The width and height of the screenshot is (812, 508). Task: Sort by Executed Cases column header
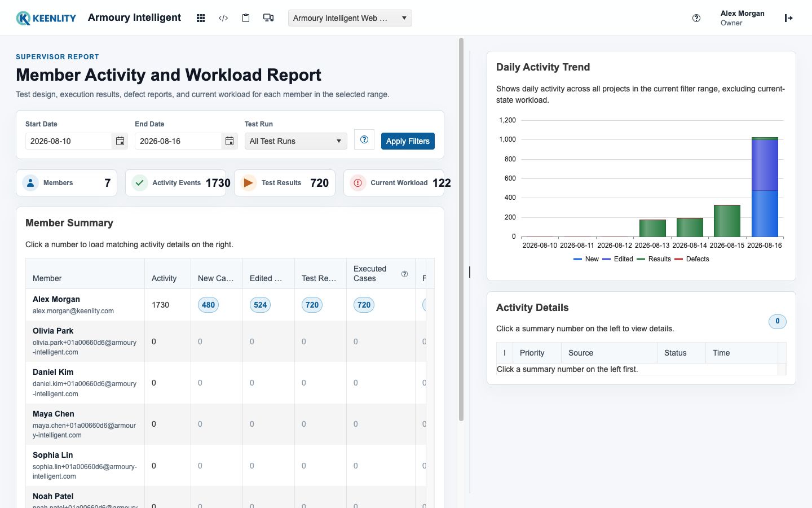tap(381, 274)
